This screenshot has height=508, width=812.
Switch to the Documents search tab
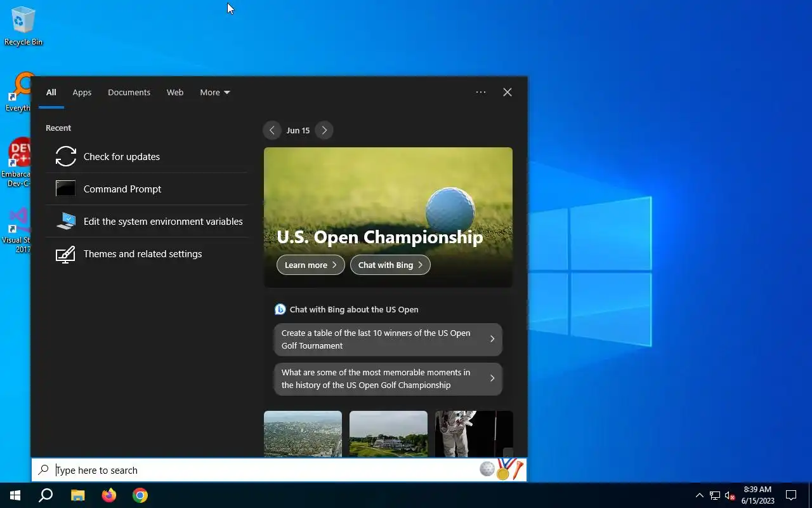129,92
